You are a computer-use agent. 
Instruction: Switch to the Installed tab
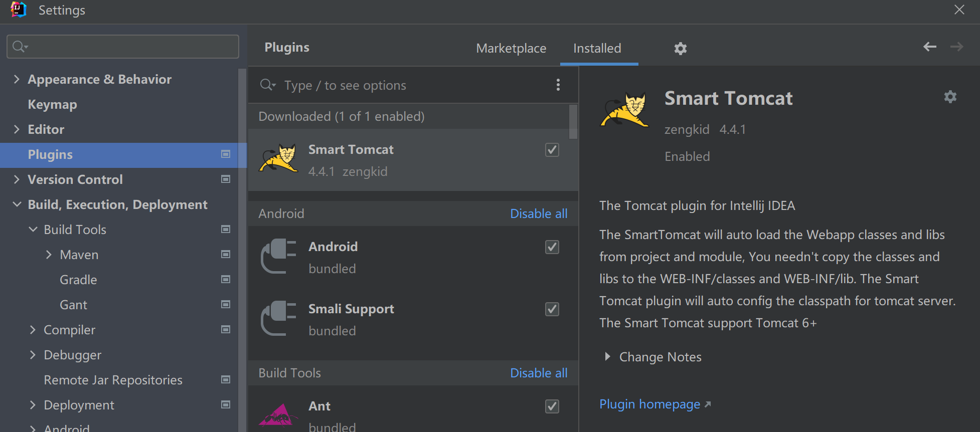coord(597,48)
